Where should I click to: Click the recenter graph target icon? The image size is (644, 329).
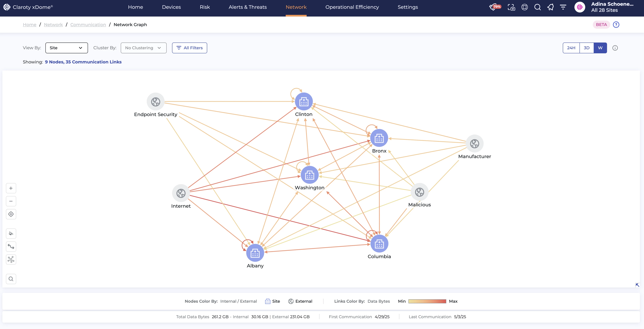(11, 214)
